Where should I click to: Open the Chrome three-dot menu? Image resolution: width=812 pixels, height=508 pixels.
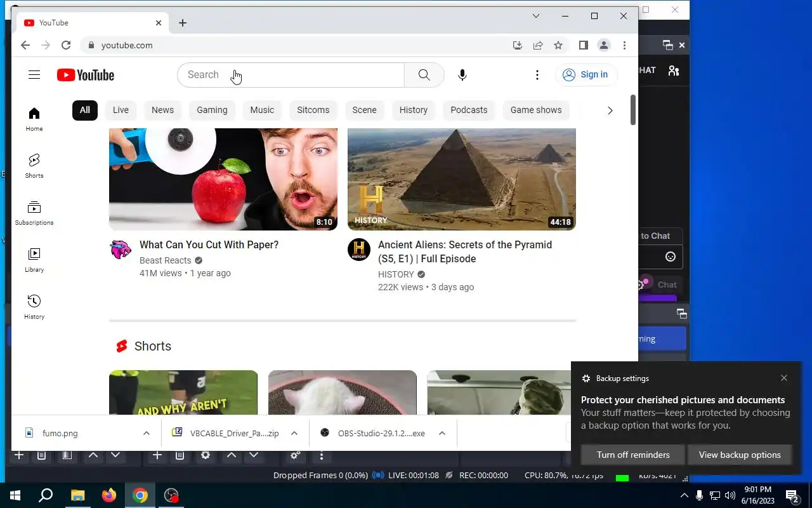625,45
